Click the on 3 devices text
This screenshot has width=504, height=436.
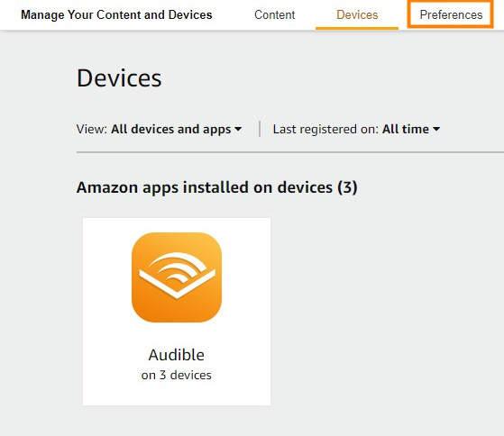pos(177,375)
